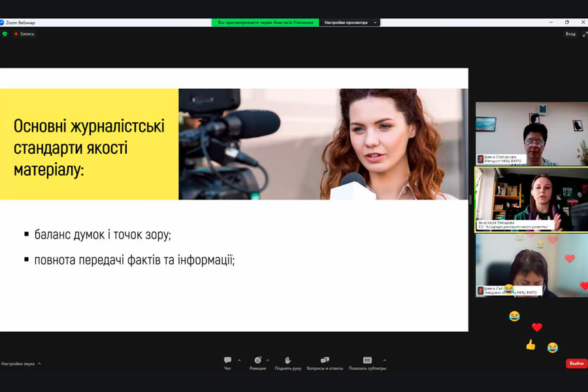Click the green screen-sharing notification banner
Screen dimensions: 588x392
tap(265, 22)
